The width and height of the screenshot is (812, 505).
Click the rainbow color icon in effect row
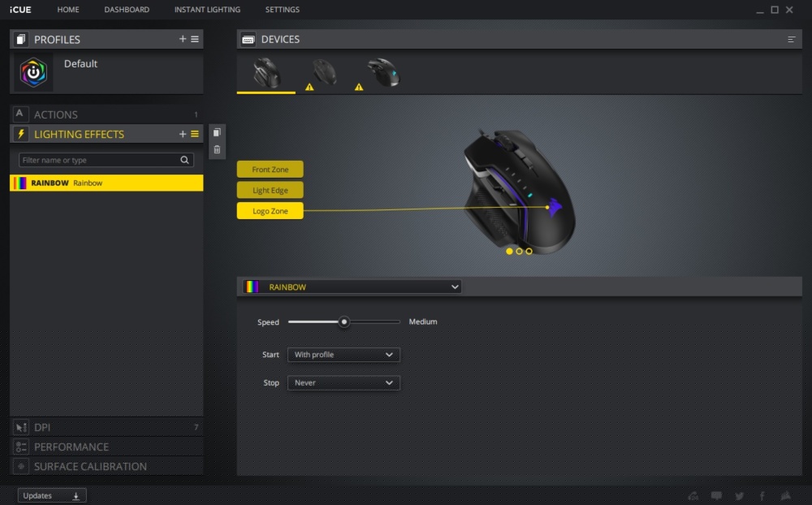point(20,183)
